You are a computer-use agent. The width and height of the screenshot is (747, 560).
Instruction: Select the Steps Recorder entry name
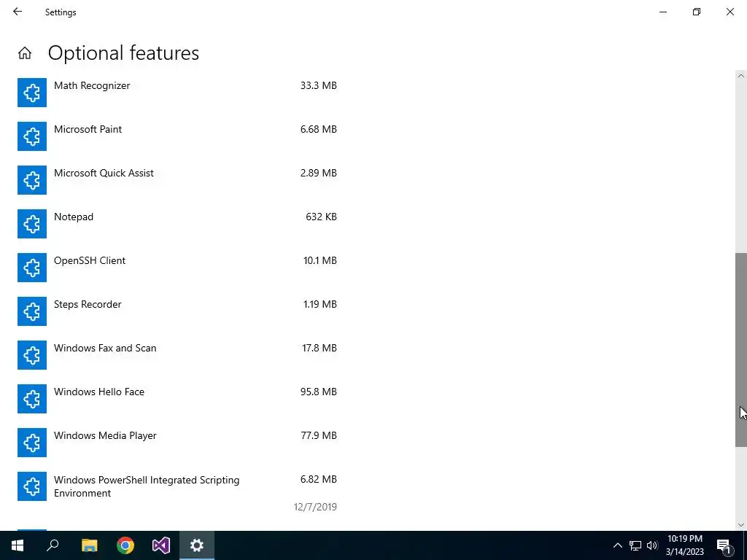pos(88,305)
